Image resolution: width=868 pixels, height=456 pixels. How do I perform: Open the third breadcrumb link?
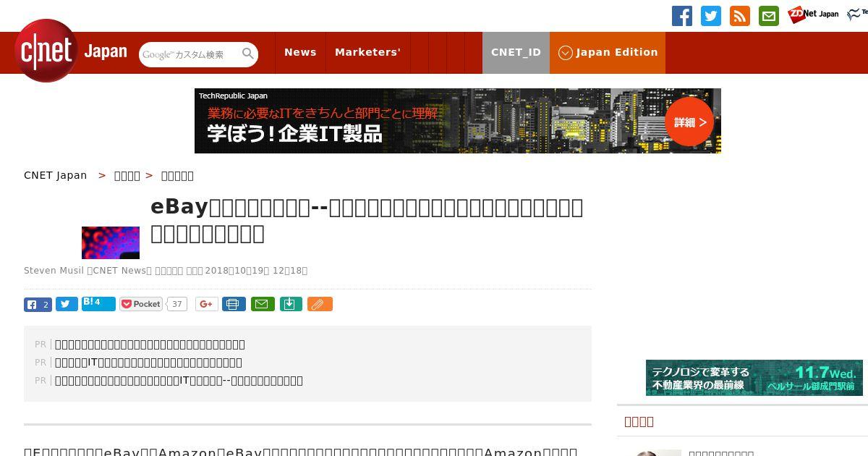[x=177, y=176]
